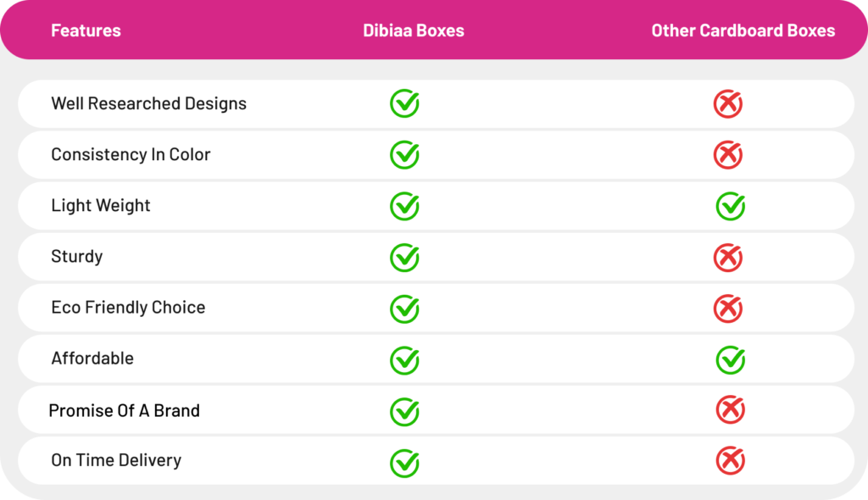Click red cross for Well Researched Designs
The height and width of the screenshot is (500, 868).
coord(727,104)
